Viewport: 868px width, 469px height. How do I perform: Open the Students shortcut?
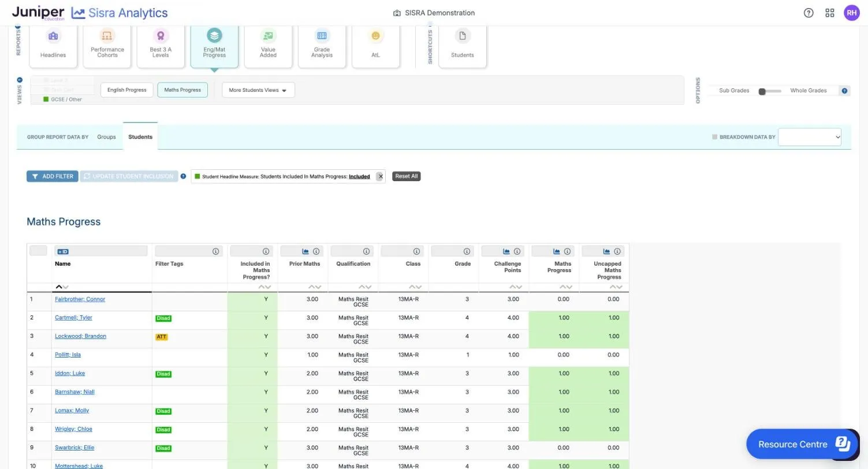tap(462, 46)
